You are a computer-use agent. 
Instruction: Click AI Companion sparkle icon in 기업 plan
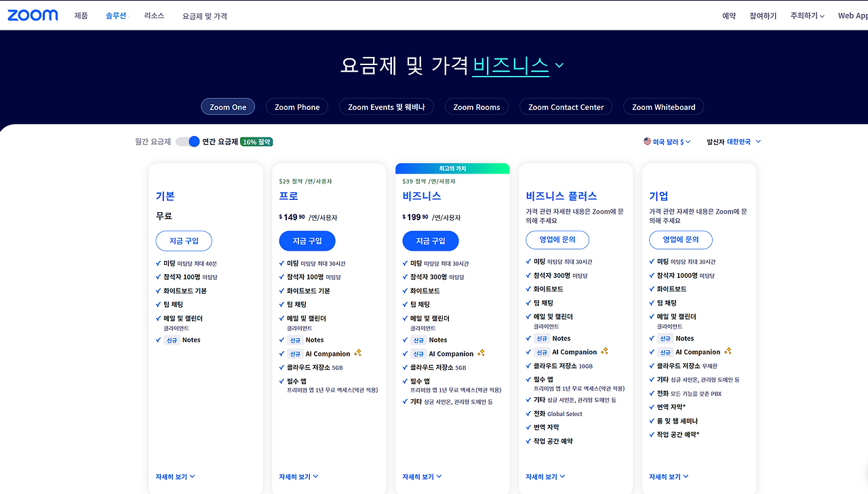pos(728,351)
